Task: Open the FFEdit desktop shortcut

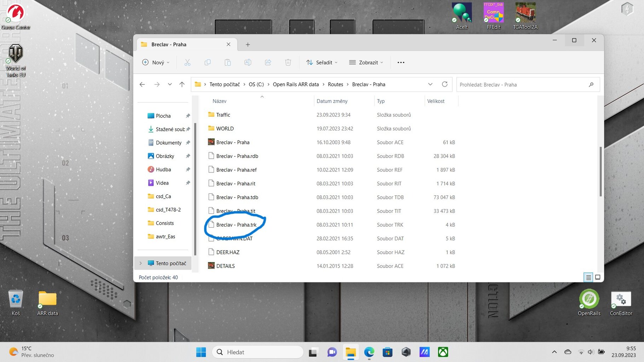Action: (494, 16)
